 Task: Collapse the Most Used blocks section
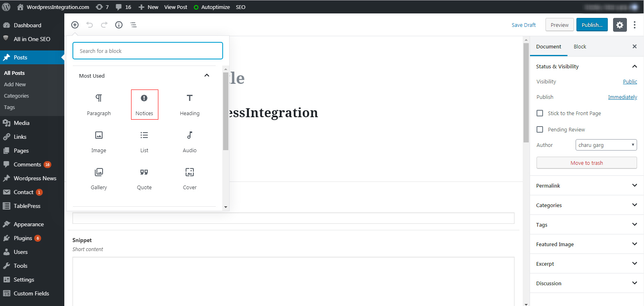pyautogui.click(x=144, y=76)
